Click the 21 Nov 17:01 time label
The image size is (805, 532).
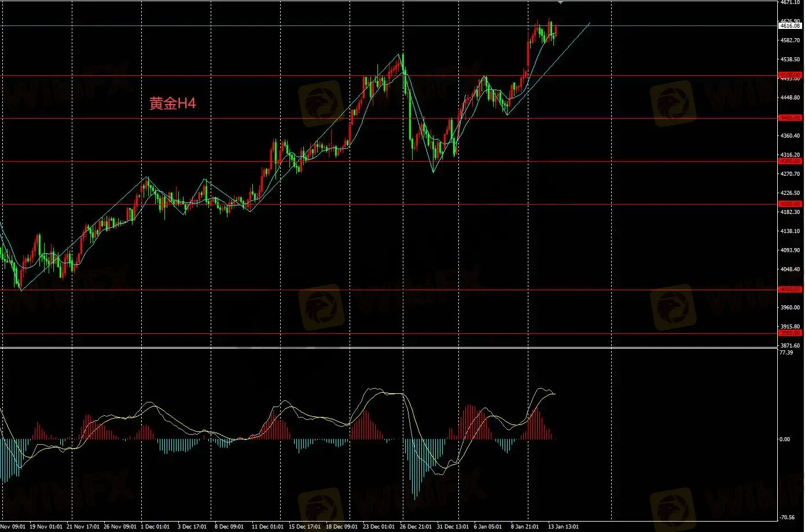(x=82, y=527)
